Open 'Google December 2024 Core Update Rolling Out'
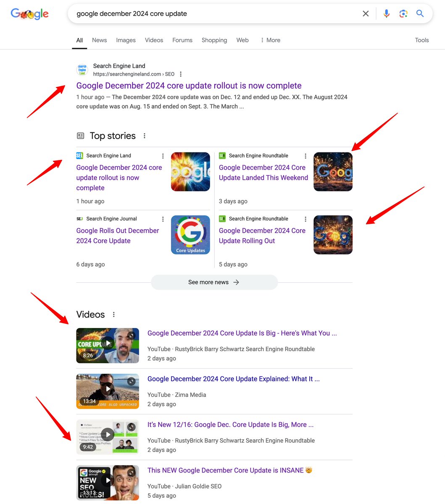This screenshot has width=445, height=504. coord(262,236)
